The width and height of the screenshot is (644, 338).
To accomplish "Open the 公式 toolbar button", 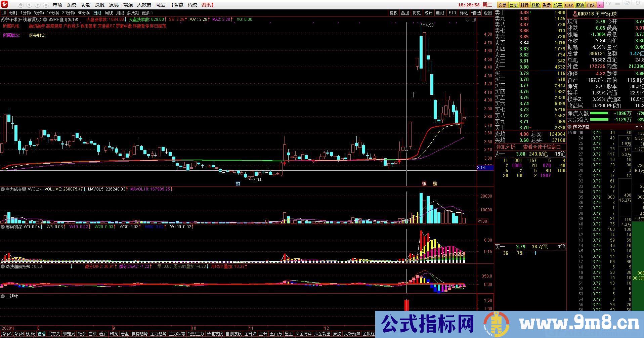I will [513, 5].
